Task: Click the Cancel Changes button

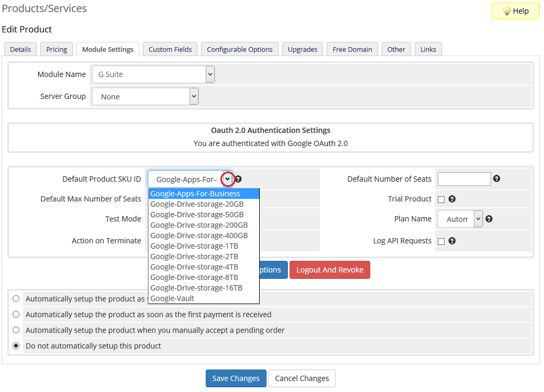Action: (302, 378)
